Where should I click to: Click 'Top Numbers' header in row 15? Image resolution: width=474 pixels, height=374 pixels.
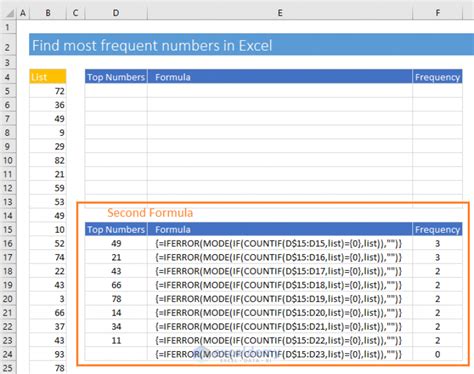tap(116, 229)
